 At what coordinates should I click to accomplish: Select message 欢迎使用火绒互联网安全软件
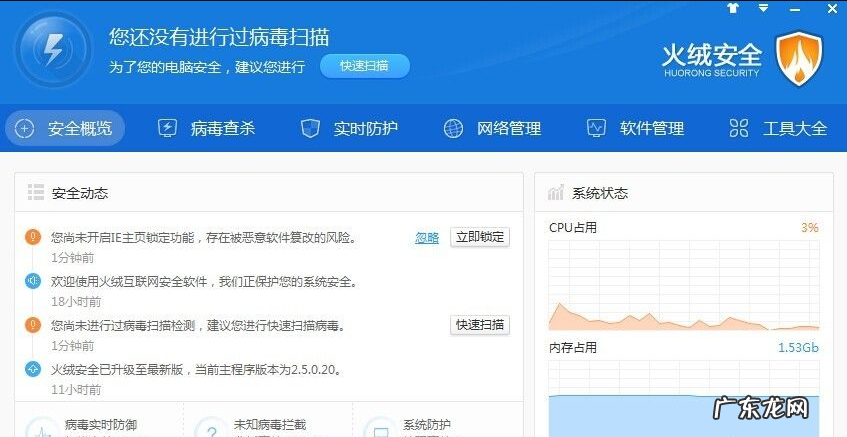[x=204, y=281]
